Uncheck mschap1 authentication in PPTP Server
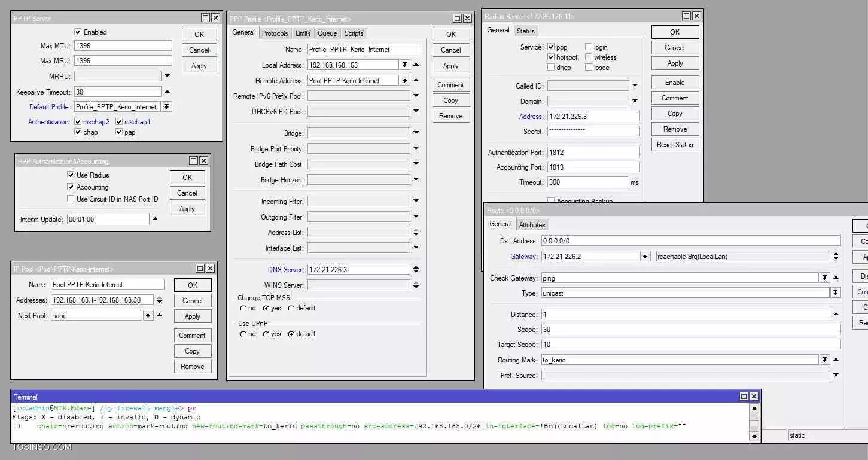This screenshot has width=868, height=460. point(119,122)
